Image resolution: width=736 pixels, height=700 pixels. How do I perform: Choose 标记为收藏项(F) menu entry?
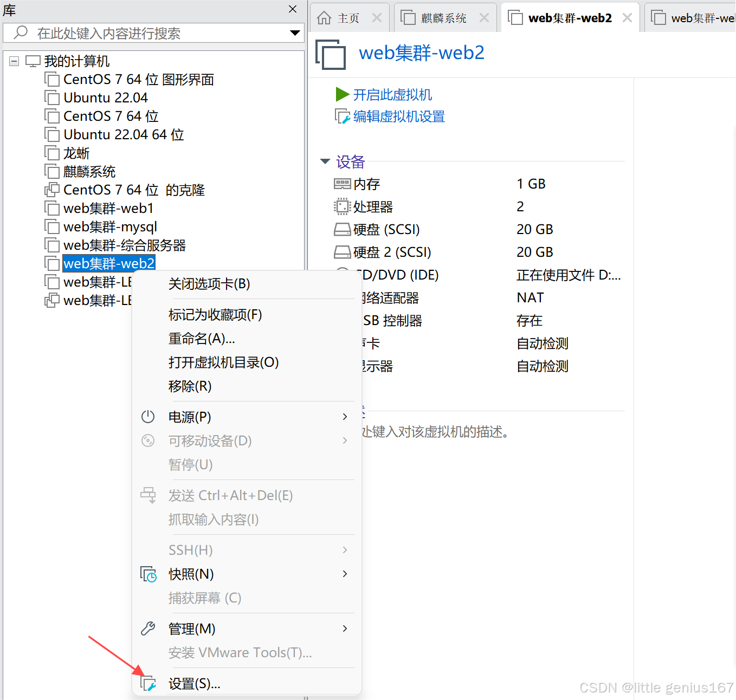(x=247, y=315)
